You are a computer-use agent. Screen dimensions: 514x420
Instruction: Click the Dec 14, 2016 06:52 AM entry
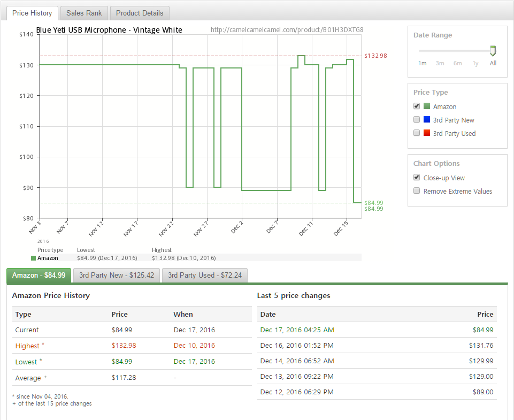click(x=297, y=361)
